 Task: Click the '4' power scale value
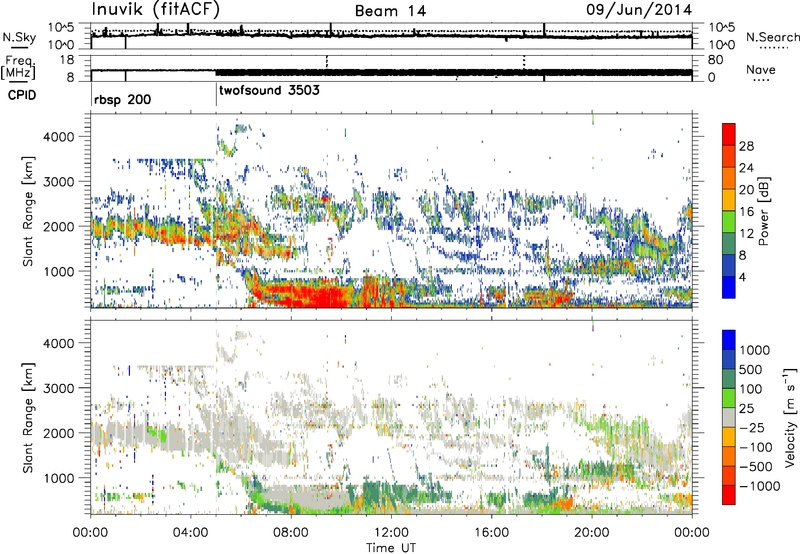click(x=742, y=278)
